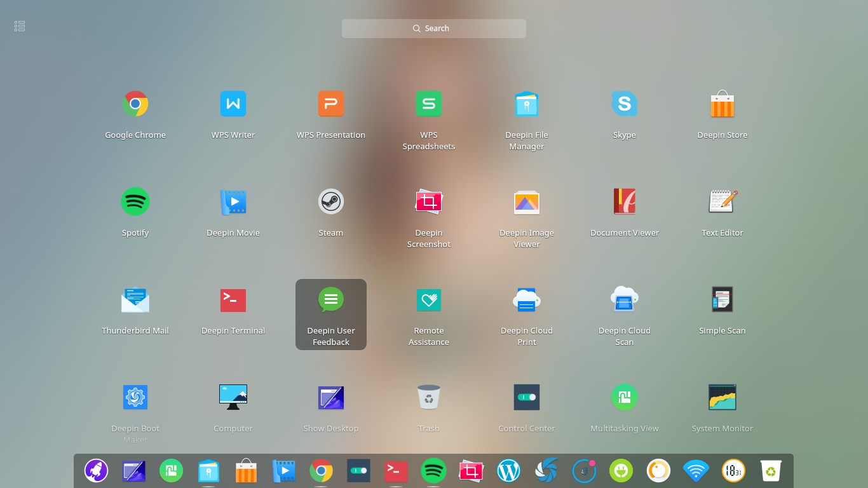
Task: Open Text Editor
Action: coord(722,201)
